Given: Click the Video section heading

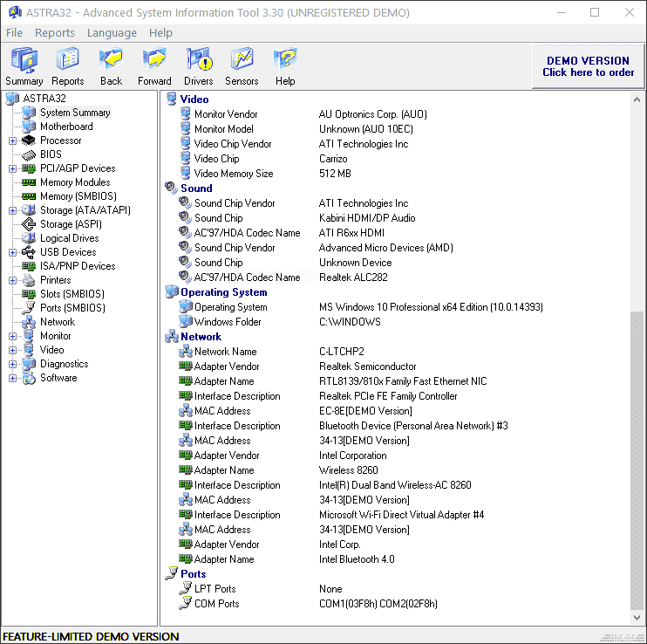Looking at the screenshot, I should pos(194,99).
